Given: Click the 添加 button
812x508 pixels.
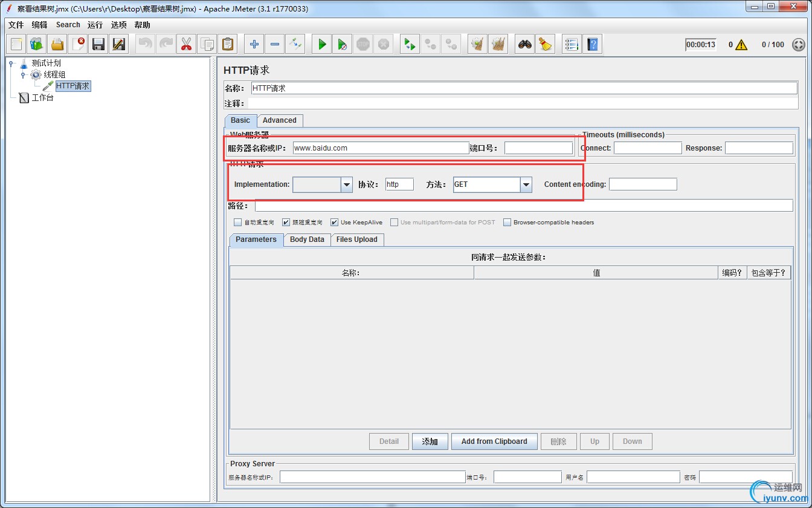Looking at the screenshot, I should pyautogui.click(x=430, y=441).
